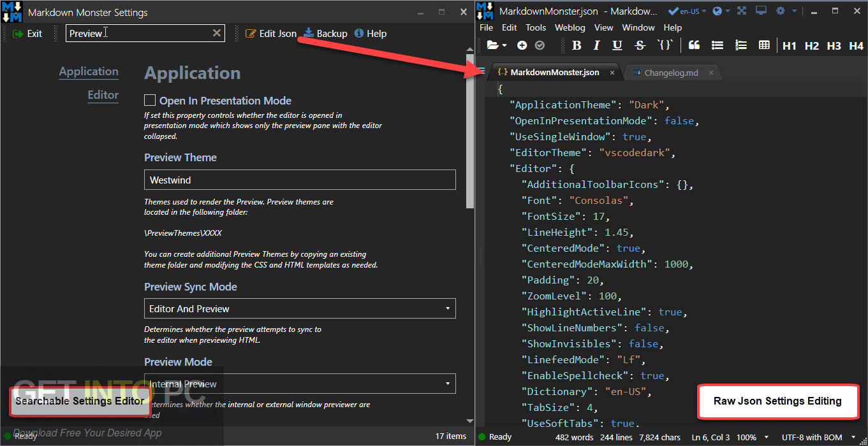Click the Exit button in Settings window
The height and width of the screenshot is (446, 868).
pyautogui.click(x=27, y=34)
